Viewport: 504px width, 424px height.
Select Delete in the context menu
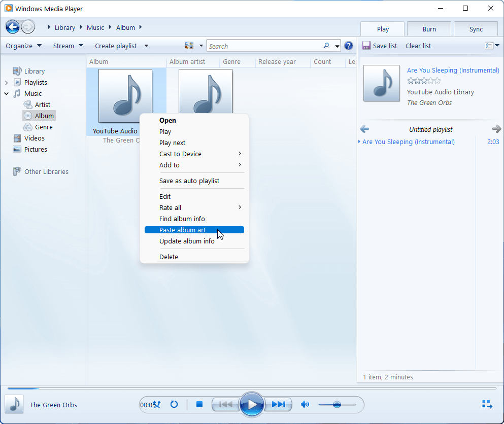pos(194,257)
